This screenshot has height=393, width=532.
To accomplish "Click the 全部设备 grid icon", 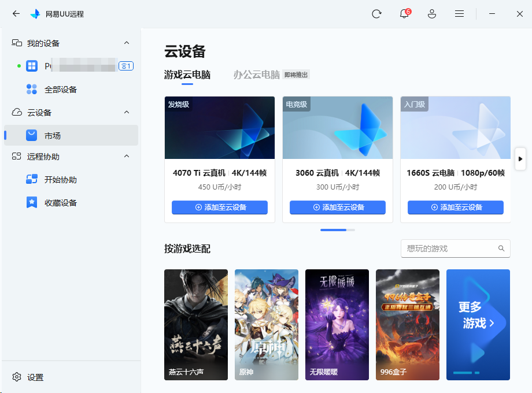I will (x=32, y=89).
